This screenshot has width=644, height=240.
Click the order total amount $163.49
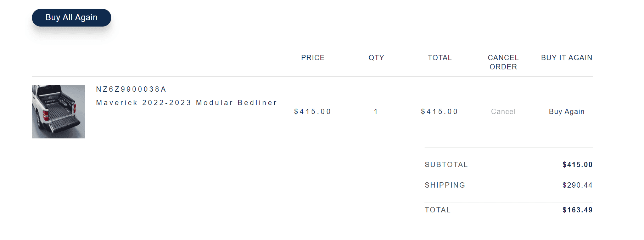577,210
